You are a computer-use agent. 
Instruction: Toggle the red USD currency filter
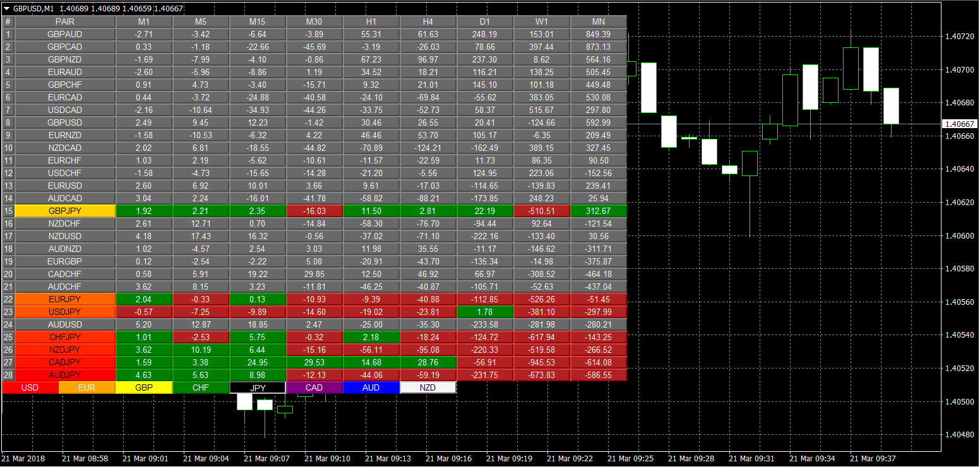[x=30, y=387]
